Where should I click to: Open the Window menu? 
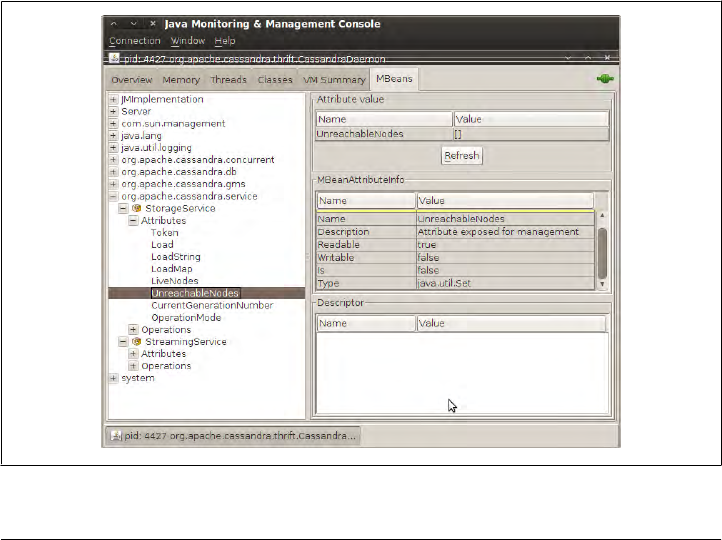(188, 41)
